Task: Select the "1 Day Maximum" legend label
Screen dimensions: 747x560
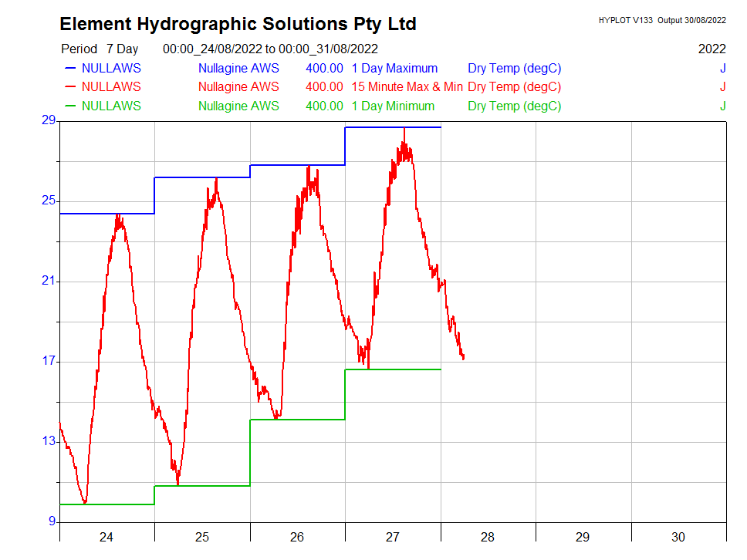Action: tap(394, 69)
